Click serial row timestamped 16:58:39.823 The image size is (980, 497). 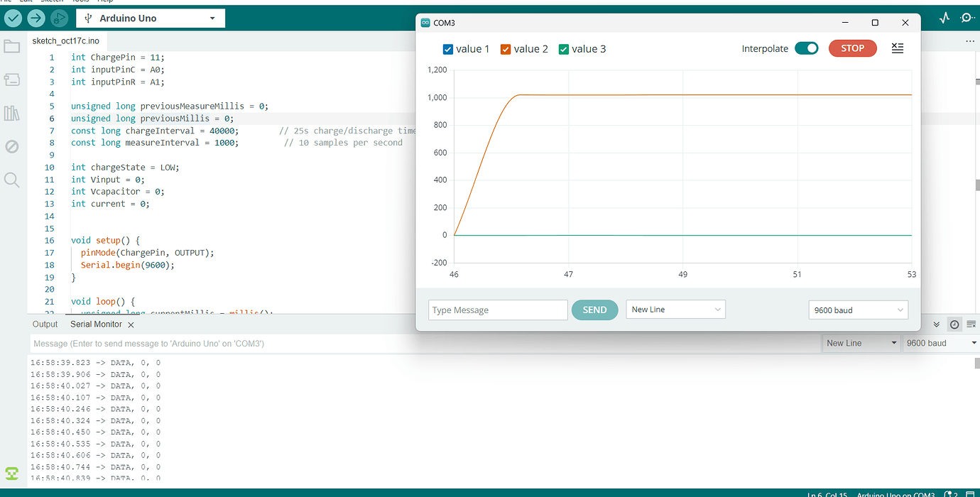click(95, 363)
